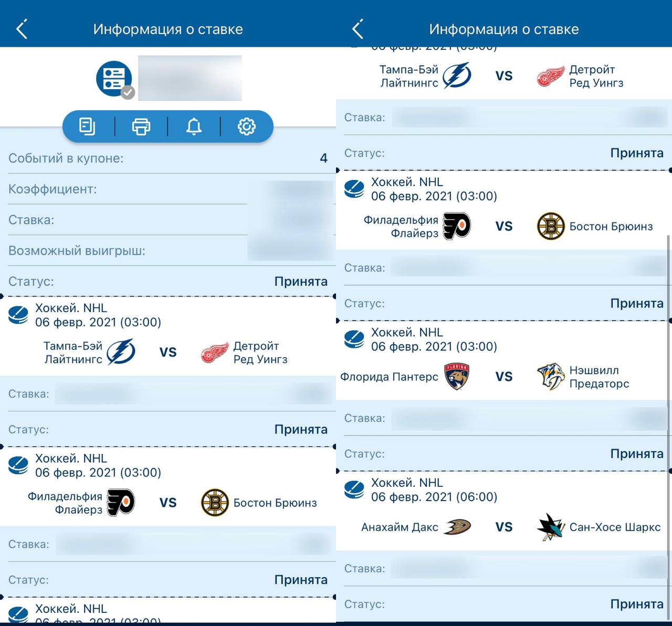This screenshot has width=672, height=626.
Task: Select the 'Возможный выигрыш:' label
Action: pos(77,251)
